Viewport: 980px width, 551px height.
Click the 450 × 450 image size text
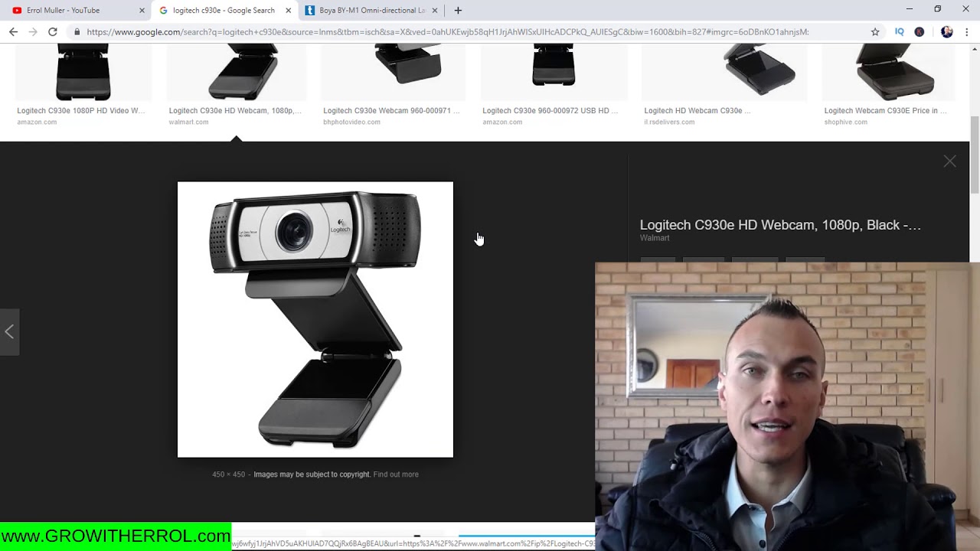pos(228,474)
